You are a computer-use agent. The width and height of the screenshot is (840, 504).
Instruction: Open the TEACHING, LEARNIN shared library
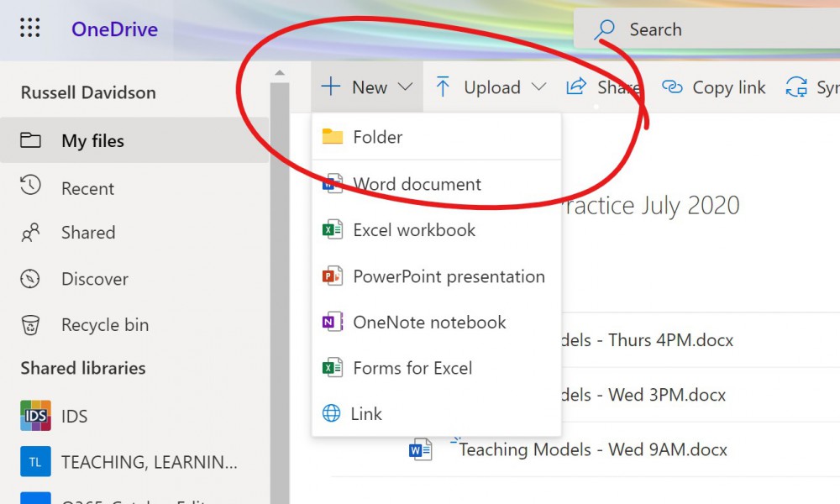(x=34, y=461)
